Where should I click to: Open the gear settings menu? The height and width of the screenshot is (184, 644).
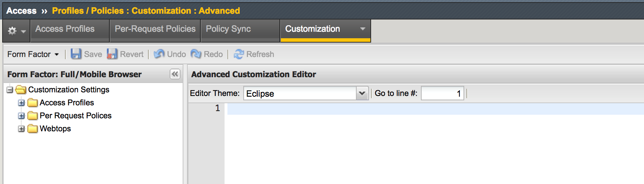[17, 31]
